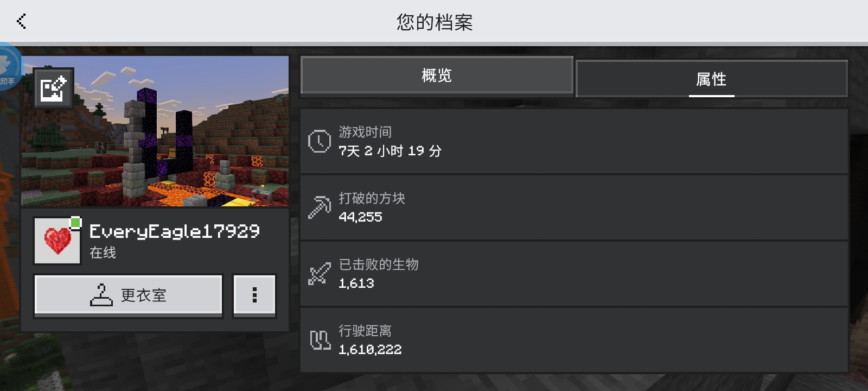868x391 pixels.
Task: Click the EveryEagle17929 gamertag
Action: [x=175, y=231]
